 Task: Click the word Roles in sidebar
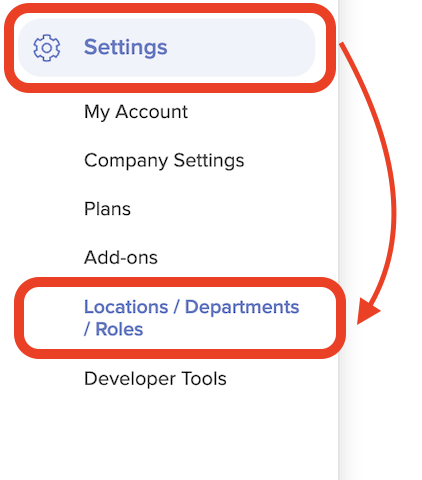[119, 329]
